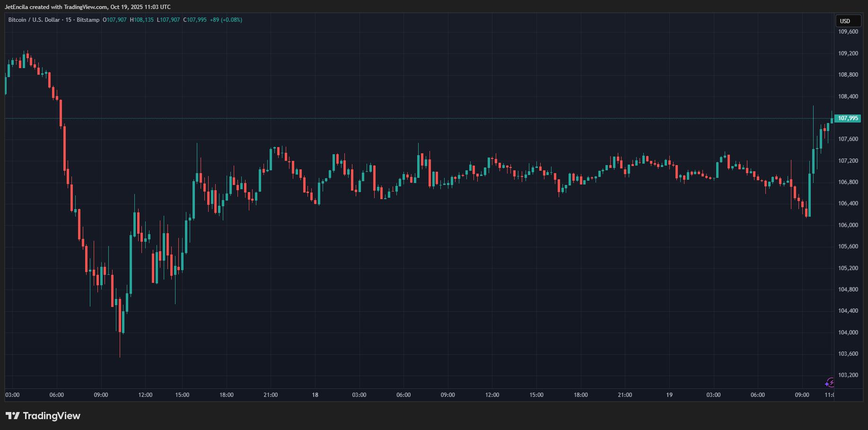868x430 pixels.
Task: Click the 18 date marker on time axis
Action: [315, 395]
